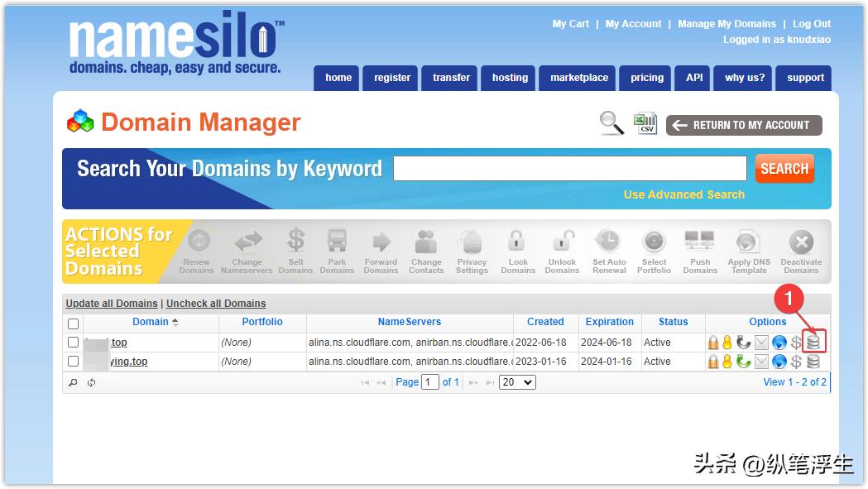The width and height of the screenshot is (868, 489).
Task: Click Lock Domains action icon
Action: click(x=516, y=241)
